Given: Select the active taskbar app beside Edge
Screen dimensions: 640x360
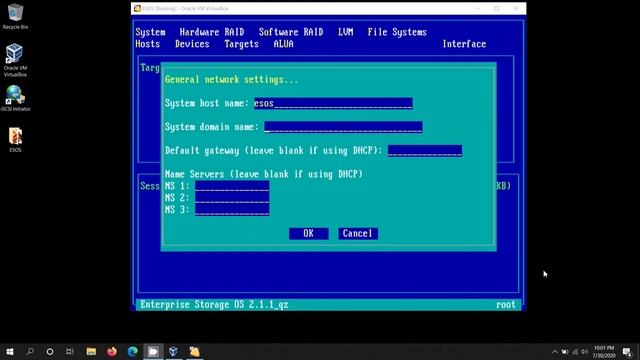Looking at the screenshot, I should (153, 351).
